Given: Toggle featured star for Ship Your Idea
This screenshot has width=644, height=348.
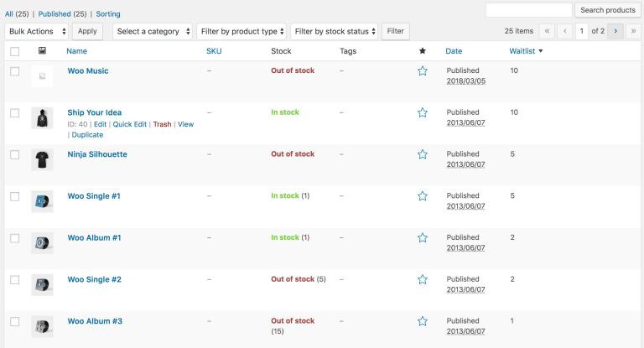Looking at the screenshot, I should coord(423,112).
